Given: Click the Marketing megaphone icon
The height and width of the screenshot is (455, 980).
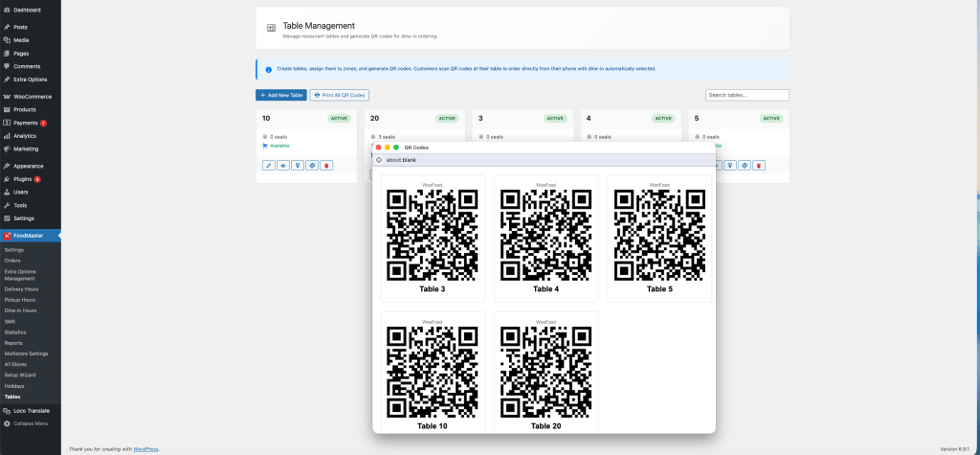Looking at the screenshot, I should 7,149.
